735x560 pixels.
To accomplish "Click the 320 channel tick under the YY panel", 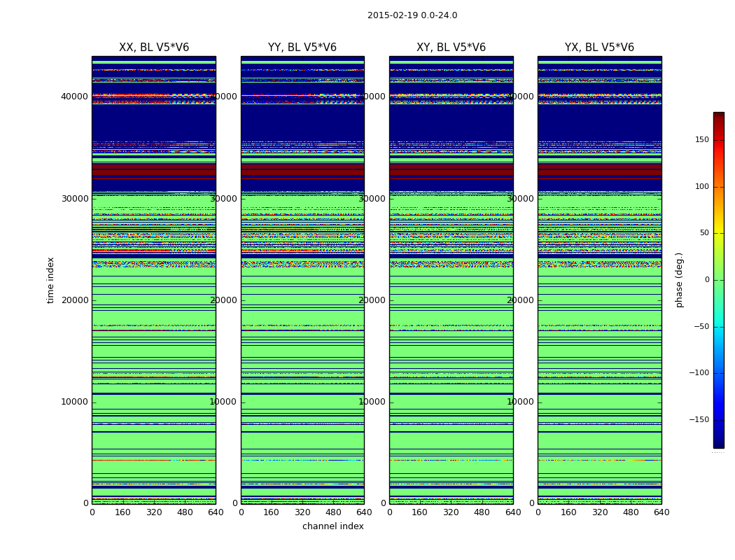I will tap(302, 512).
